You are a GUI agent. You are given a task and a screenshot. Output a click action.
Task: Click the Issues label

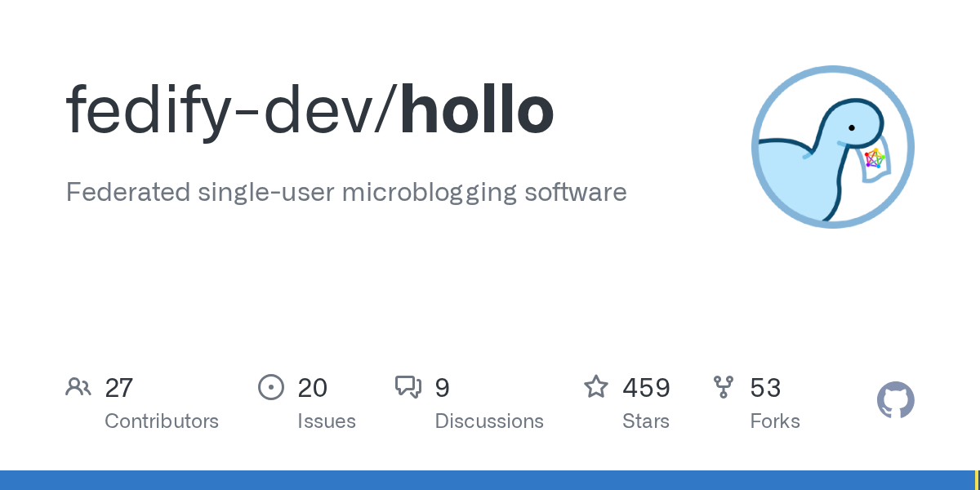click(327, 421)
